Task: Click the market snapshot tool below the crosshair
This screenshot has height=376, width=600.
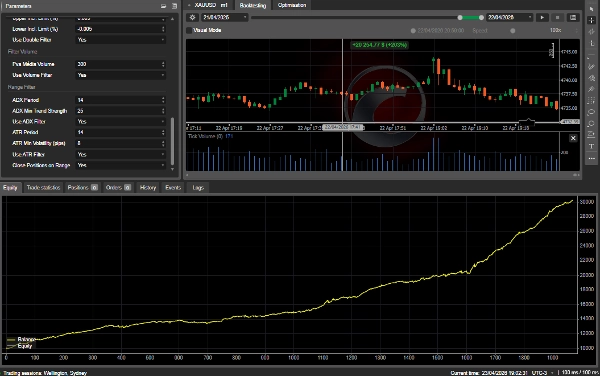Action: [x=592, y=32]
